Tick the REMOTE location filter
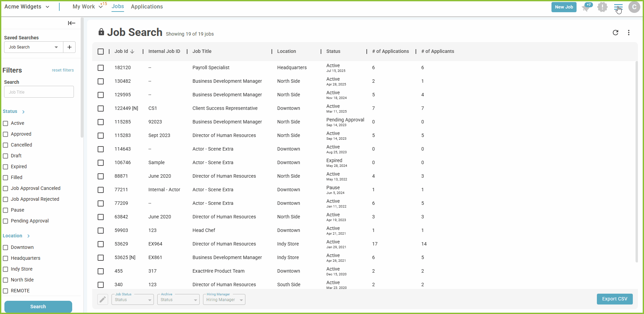The width and height of the screenshot is (644, 314). [5, 291]
